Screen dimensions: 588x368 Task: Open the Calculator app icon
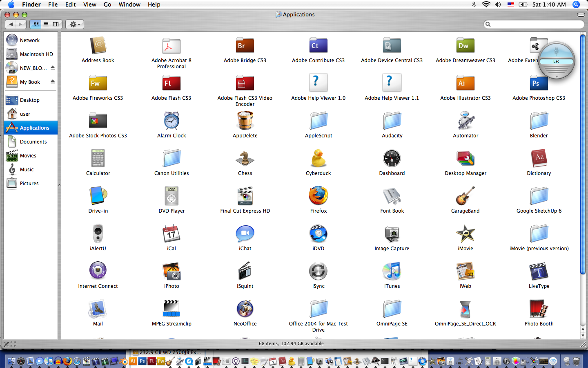coord(98,159)
